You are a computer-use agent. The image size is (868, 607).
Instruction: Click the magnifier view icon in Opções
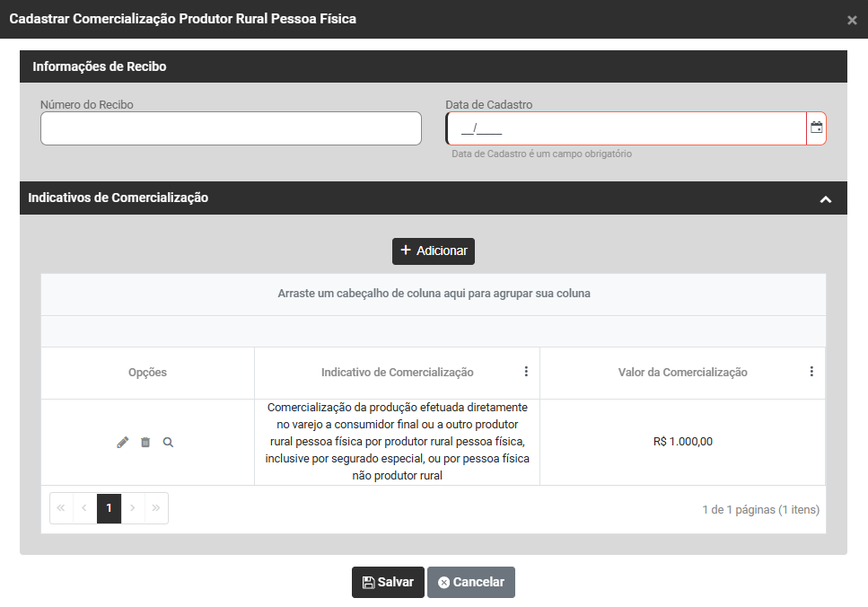(x=168, y=443)
